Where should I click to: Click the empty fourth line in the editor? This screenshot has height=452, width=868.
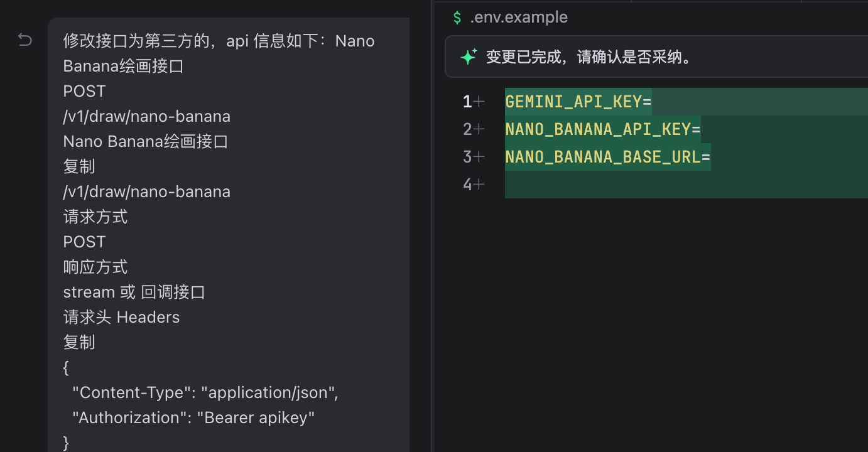(628, 185)
